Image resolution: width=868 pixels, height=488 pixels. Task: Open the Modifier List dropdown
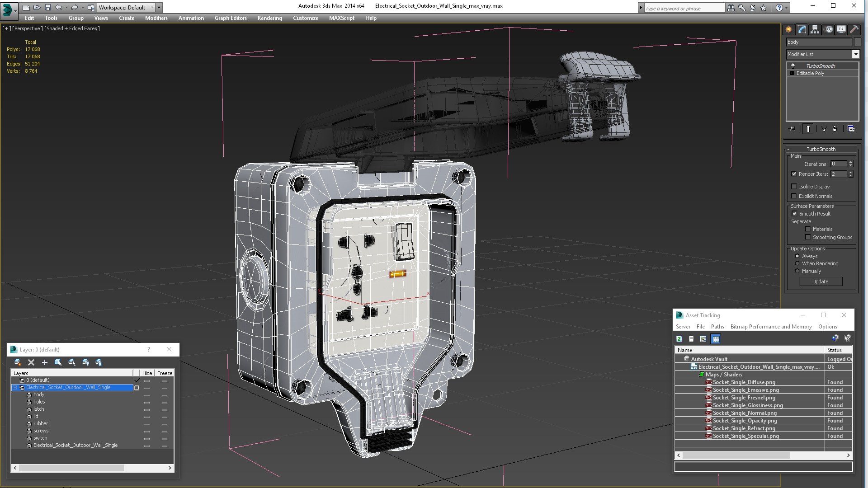coord(855,54)
